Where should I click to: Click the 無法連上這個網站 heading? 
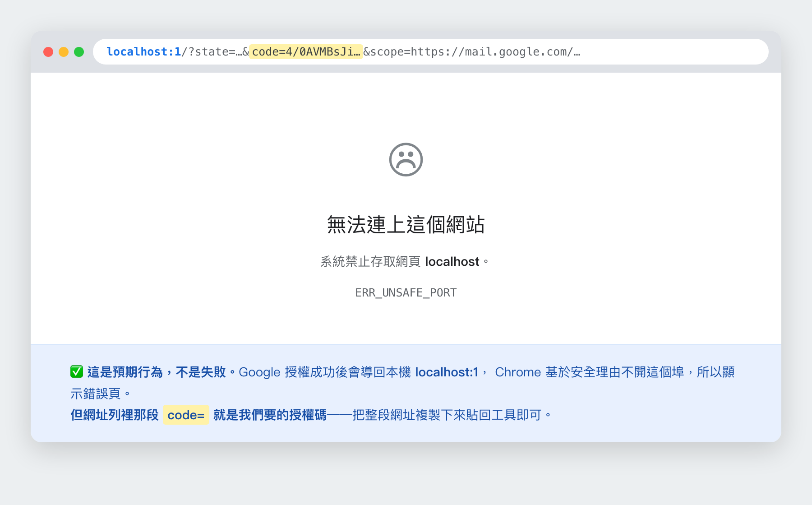[x=406, y=225]
